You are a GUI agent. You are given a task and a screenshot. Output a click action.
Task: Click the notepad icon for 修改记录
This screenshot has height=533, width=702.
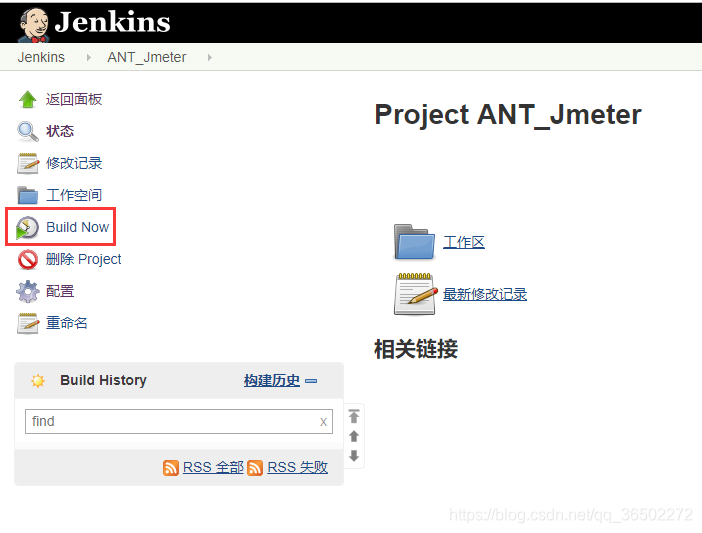28,163
